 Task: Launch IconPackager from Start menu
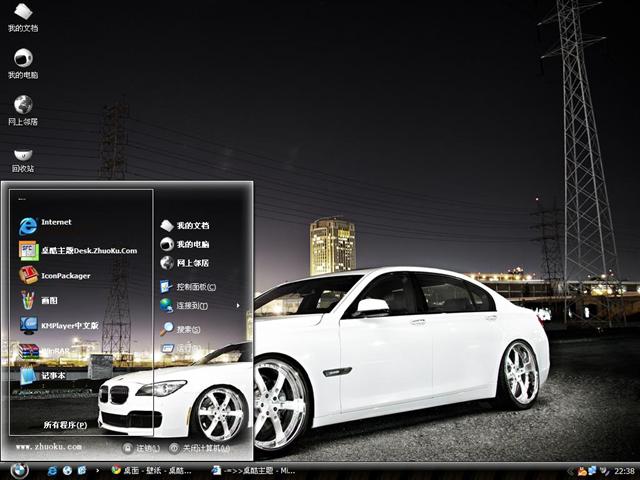click(54, 276)
